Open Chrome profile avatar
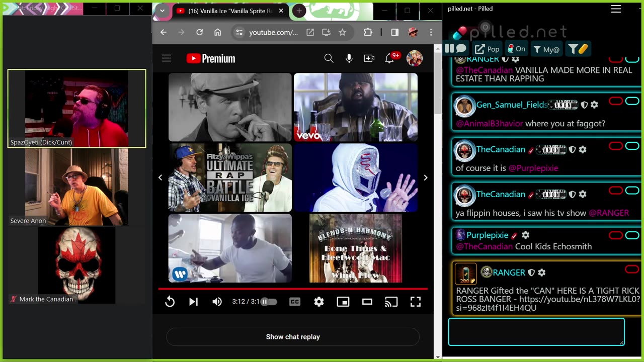The width and height of the screenshot is (644, 362). (x=413, y=32)
